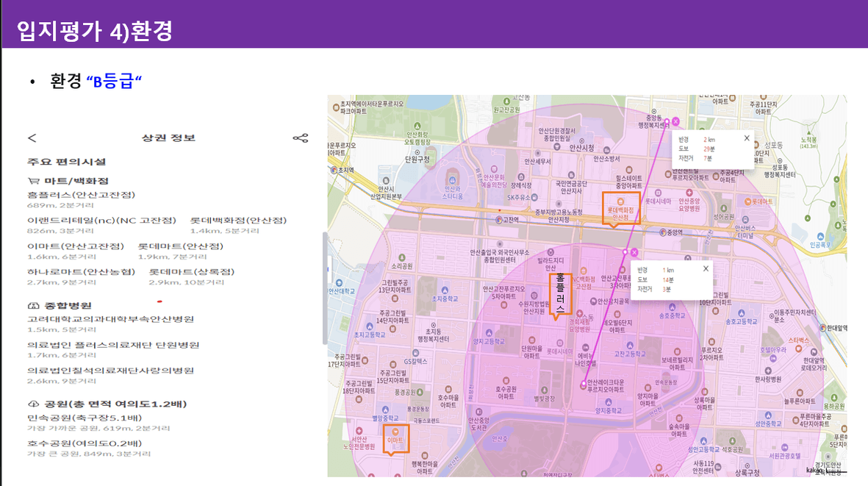
Task: Remove the 2 km measurement with pink X marker
Action: pyautogui.click(x=675, y=121)
